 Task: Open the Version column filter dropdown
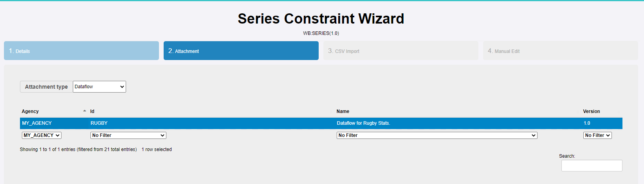(x=597, y=135)
